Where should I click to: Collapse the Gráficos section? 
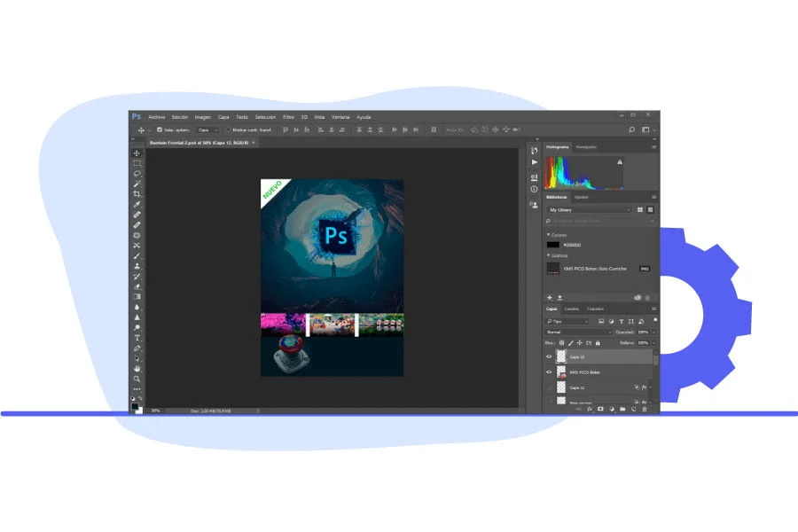pos(548,255)
